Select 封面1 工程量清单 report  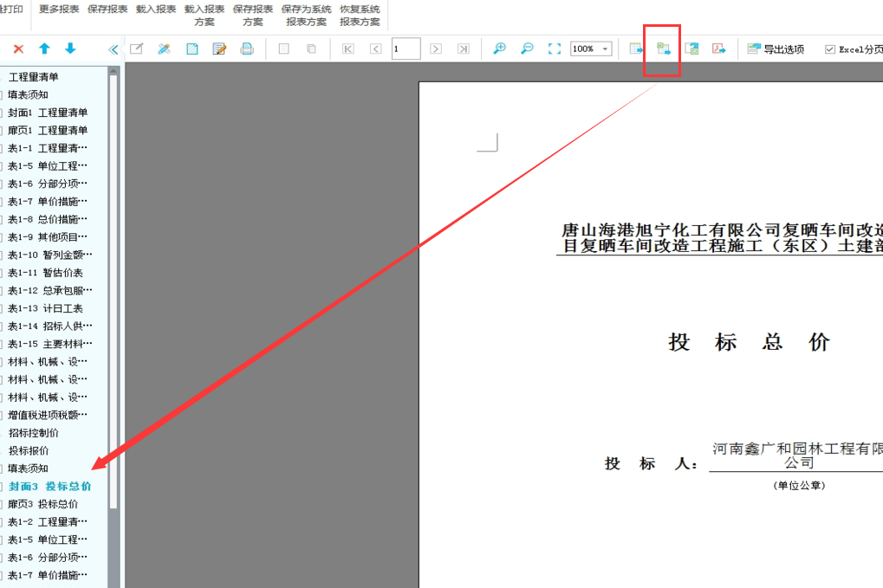(x=48, y=113)
